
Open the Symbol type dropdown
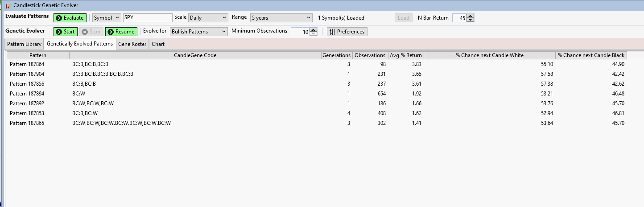click(107, 18)
